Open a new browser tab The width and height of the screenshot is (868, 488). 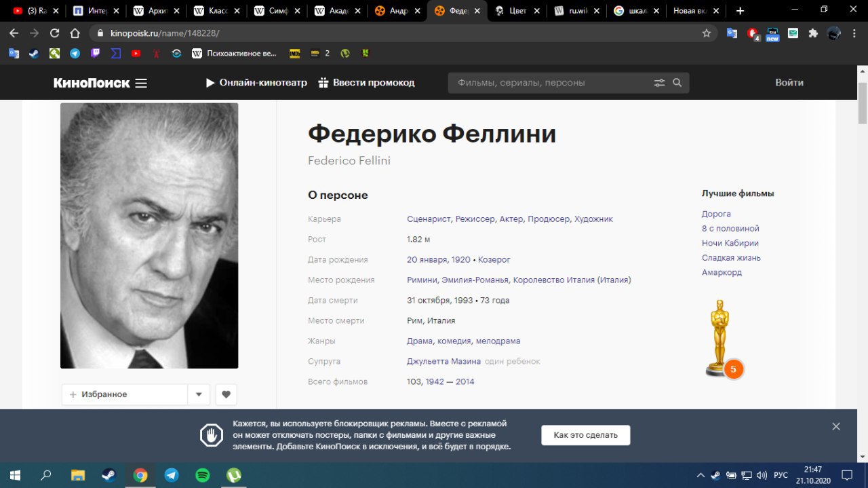click(740, 11)
